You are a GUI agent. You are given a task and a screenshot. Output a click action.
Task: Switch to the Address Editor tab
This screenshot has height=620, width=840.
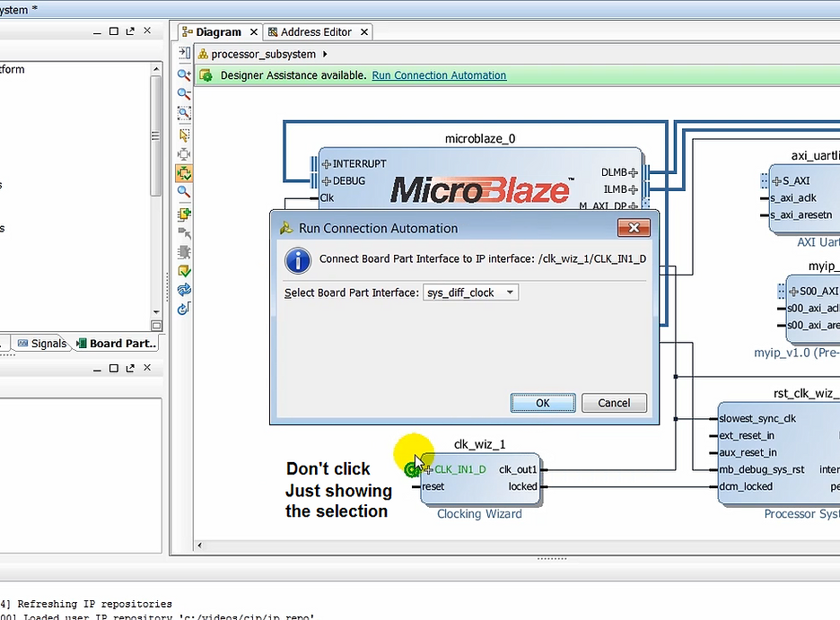point(316,32)
